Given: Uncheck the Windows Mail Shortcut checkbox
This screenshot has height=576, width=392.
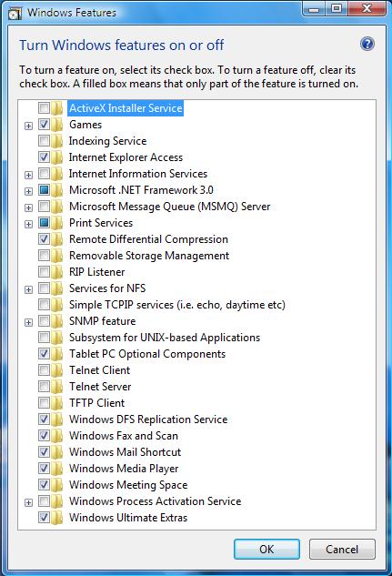Looking at the screenshot, I should 44,451.
